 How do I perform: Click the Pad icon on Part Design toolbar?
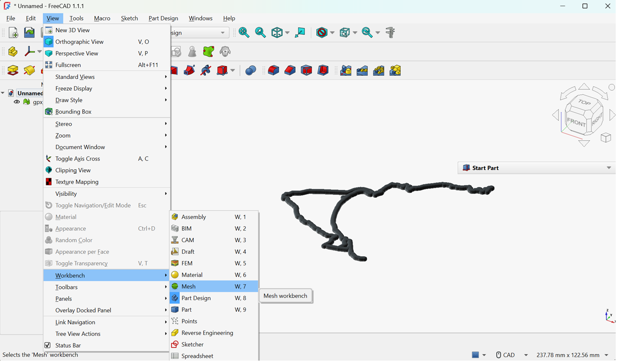click(13, 71)
